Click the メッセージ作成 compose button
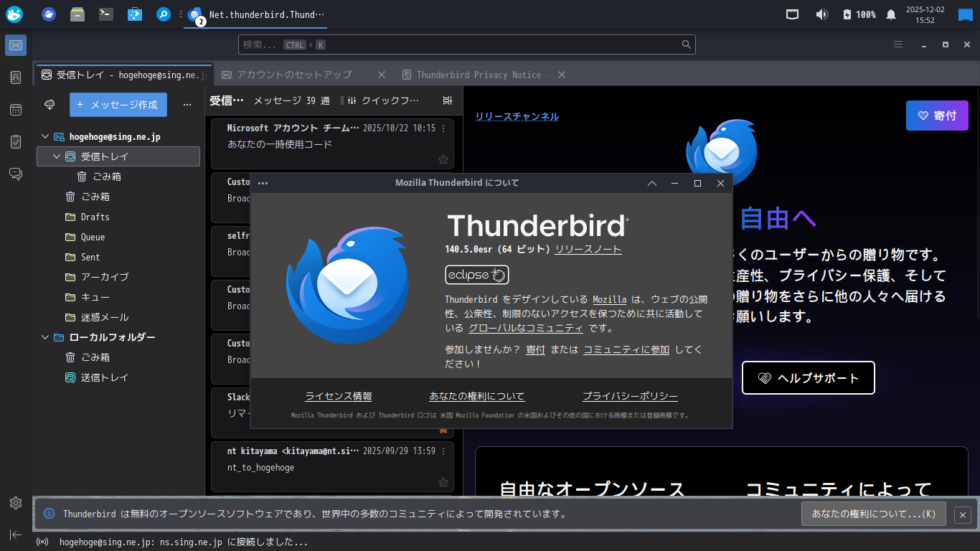This screenshot has width=980, height=551. point(118,105)
